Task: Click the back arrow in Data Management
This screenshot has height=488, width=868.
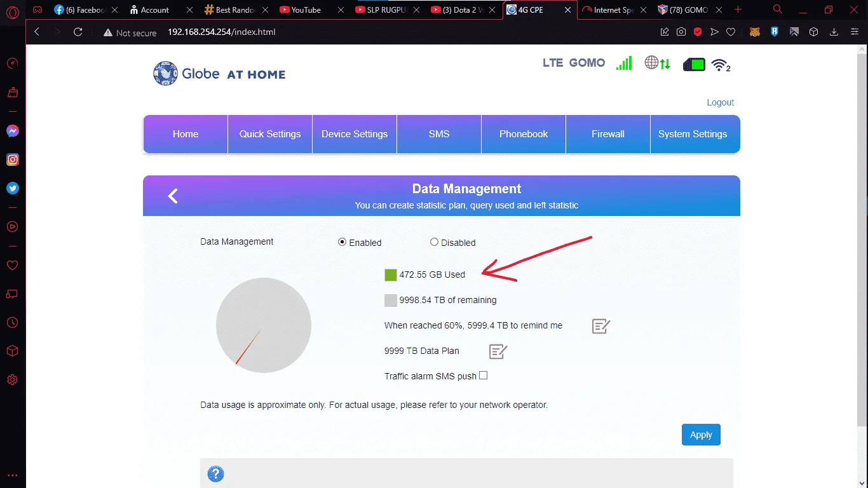Action: click(x=173, y=196)
